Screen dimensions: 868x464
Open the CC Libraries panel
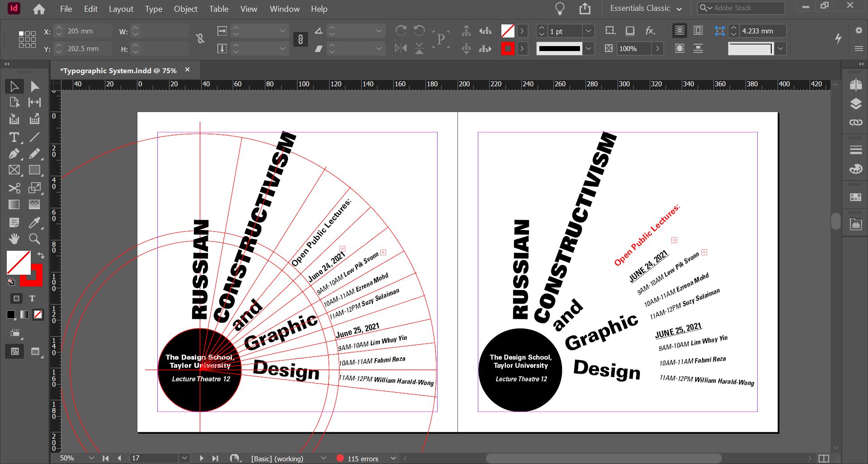point(855,224)
